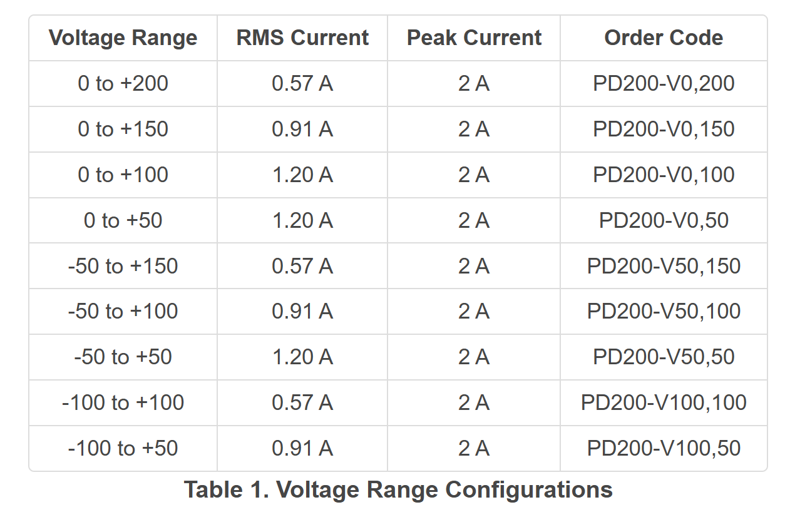Click the Peak Current column header

pos(474,38)
